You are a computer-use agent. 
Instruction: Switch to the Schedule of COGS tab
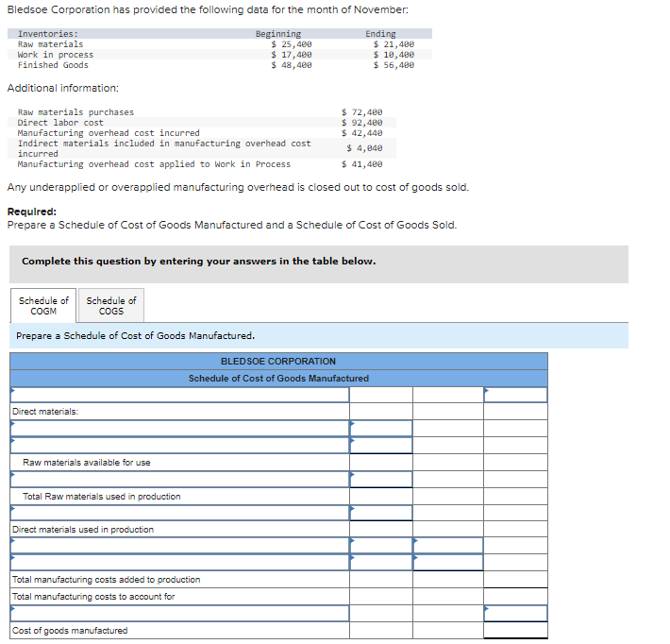(111, 305)
